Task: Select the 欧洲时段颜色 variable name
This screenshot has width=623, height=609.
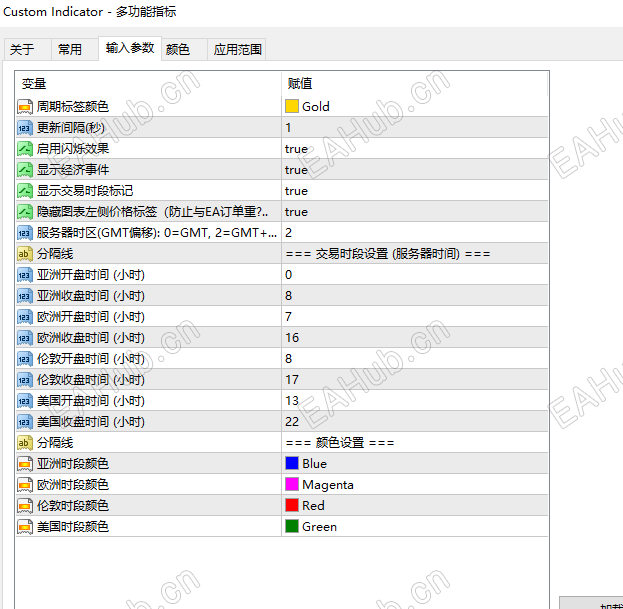Action: [x=73, y=485]
